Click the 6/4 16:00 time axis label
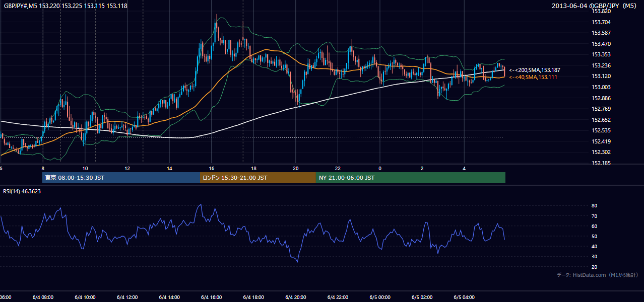This screenshot has height=302, width=644. click(x=212, y=297)
